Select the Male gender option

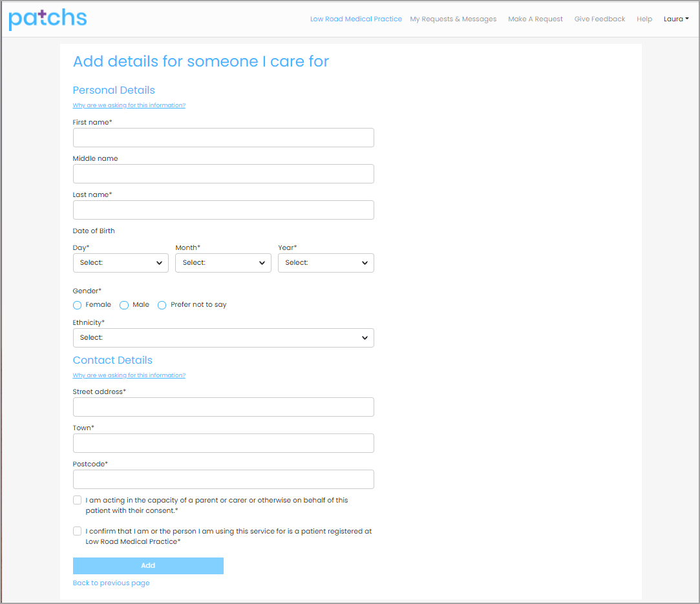123,304
